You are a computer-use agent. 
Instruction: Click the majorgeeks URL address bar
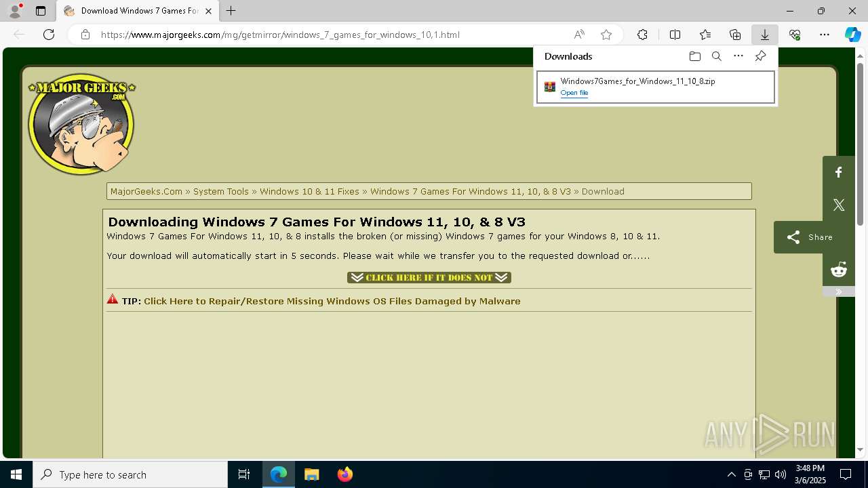280,35
